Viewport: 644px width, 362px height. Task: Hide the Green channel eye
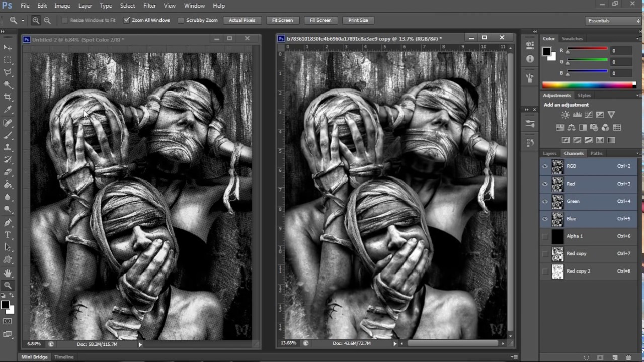coord(545,201)
